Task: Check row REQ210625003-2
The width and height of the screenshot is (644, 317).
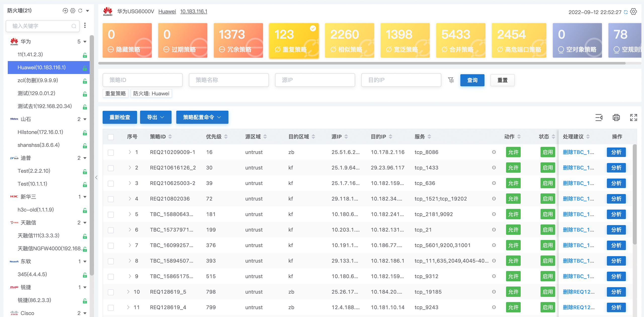Action: pyautogui.click(x=111, y=184)
